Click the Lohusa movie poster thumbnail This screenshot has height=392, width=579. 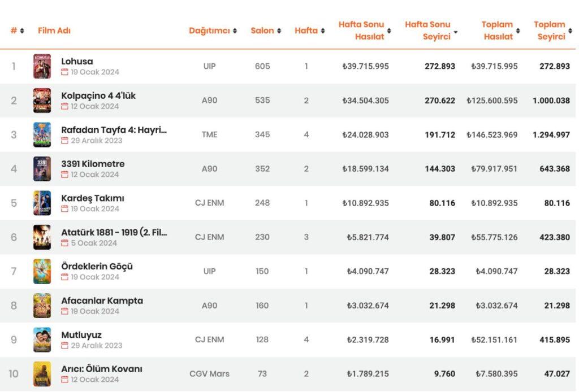tap(42, 67)
